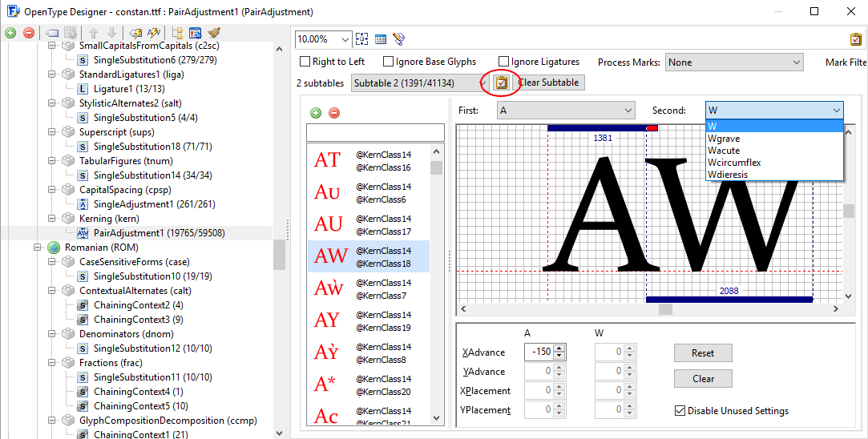
Task: Click the clipboard icon at the top right
Action: tap(856, 39)
